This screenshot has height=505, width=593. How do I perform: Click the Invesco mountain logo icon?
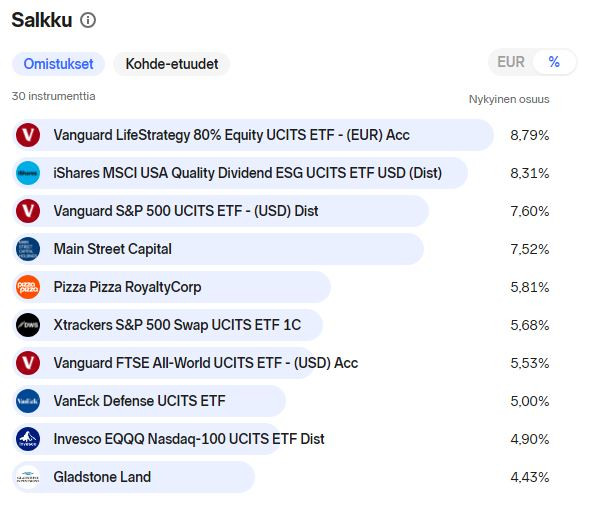point(28,439)
